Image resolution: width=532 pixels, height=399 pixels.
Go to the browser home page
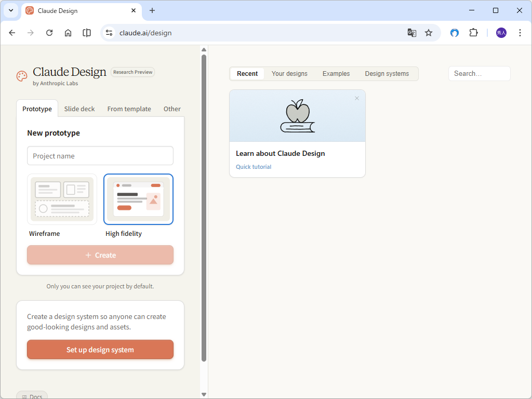[68, 33]
